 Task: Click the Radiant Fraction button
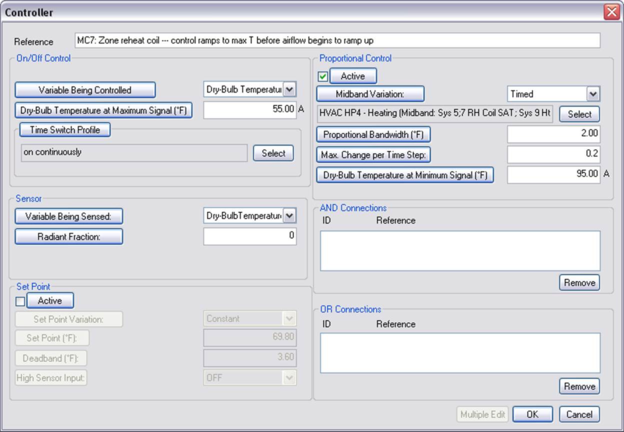point(69,237)
